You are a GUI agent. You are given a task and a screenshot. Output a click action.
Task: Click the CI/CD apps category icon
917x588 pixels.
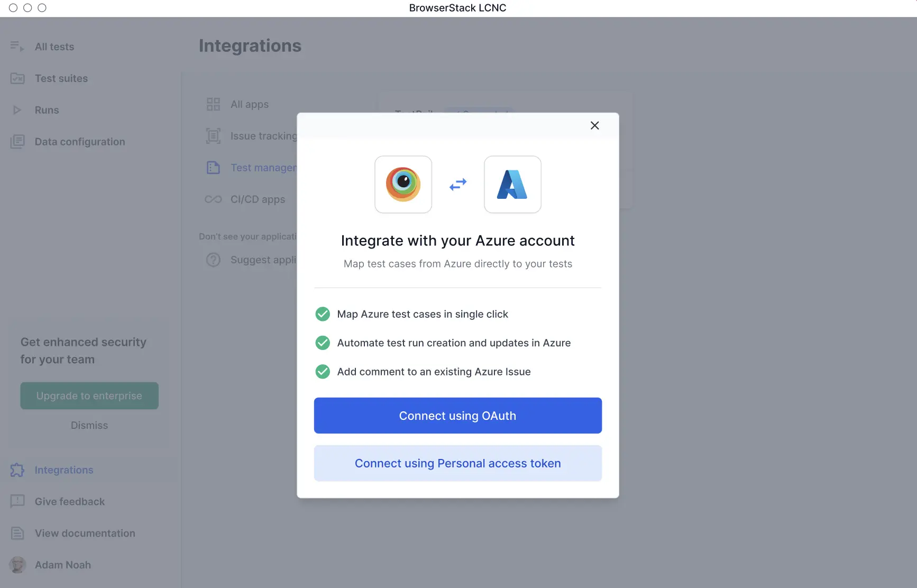(x=213, y=199)
